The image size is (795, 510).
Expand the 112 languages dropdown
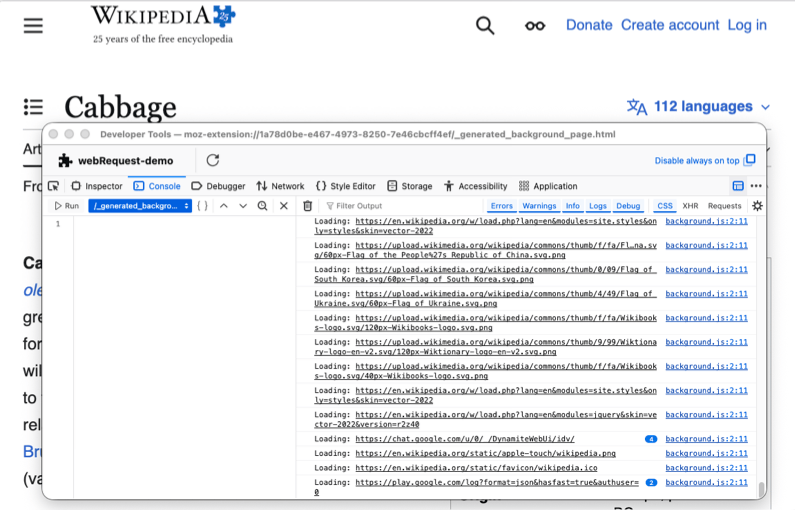[699, 106]
